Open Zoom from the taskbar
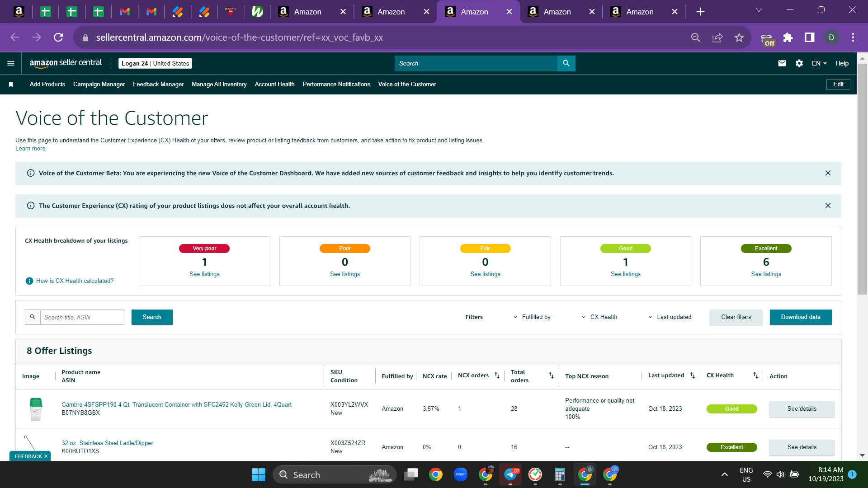Viewport: 868px width, 488px height. click(461, 474)
